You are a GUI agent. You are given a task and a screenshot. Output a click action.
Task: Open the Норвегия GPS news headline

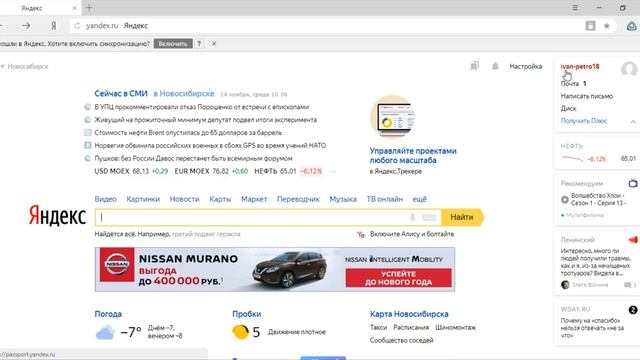click(x=210, y=145)
